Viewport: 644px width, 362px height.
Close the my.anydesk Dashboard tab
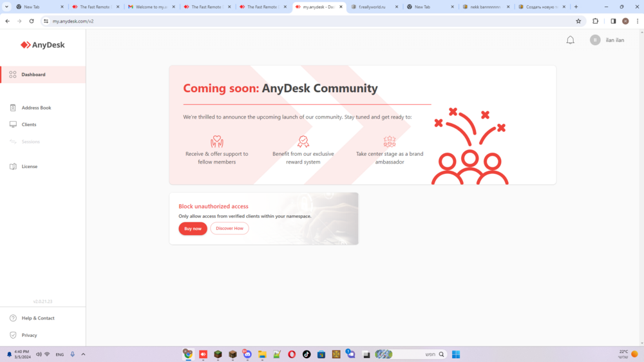[x=341, y=6]
